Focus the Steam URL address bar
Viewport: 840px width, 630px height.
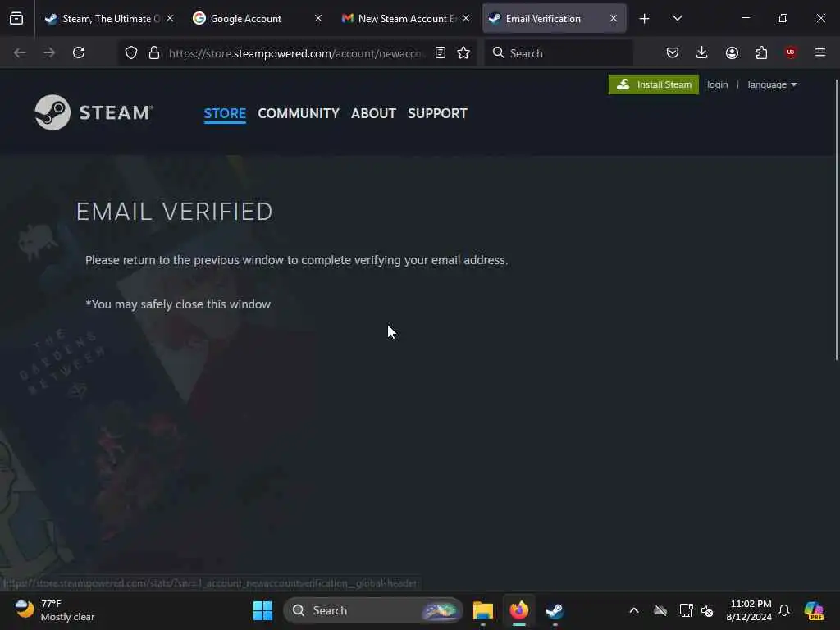pyautogui.click(x=295, y=53)
